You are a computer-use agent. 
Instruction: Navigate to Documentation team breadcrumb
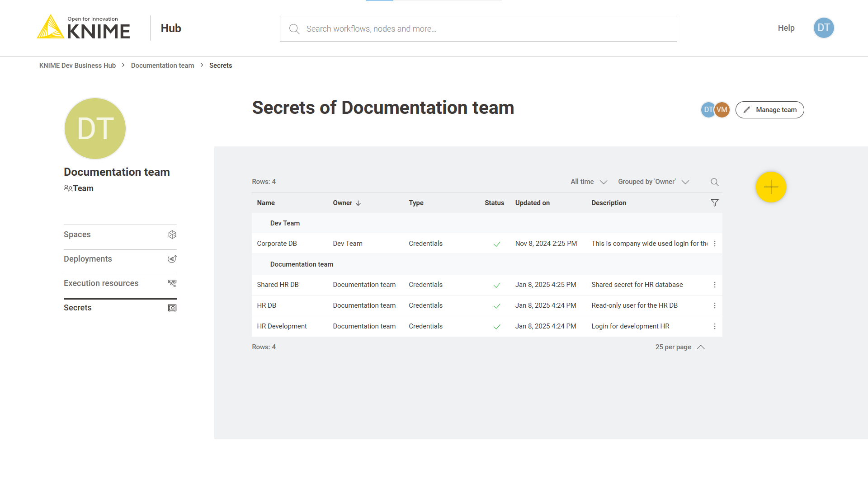(162, 66)
